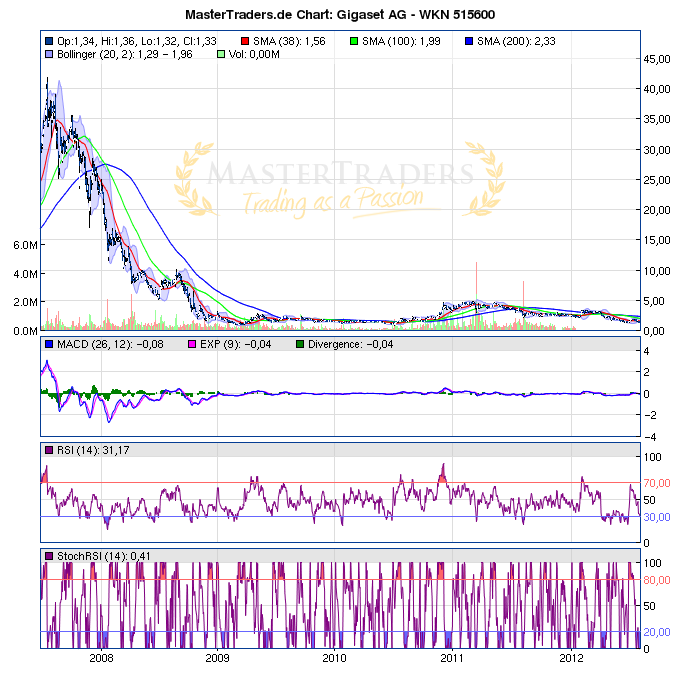Image resolution: width=680 pixels, height=684 pixels.
Task: Click the 0.0M volume axis label
Action: point(25,331)
